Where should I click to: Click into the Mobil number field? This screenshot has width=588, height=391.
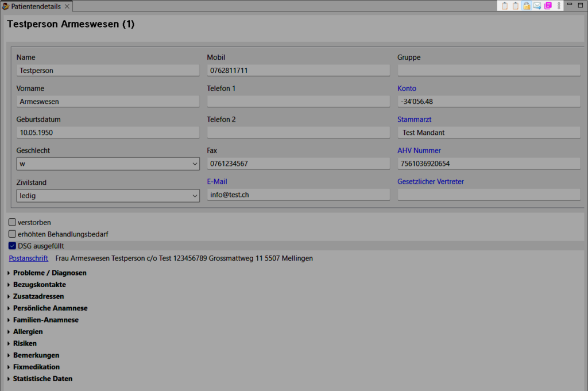pos(298,70)
